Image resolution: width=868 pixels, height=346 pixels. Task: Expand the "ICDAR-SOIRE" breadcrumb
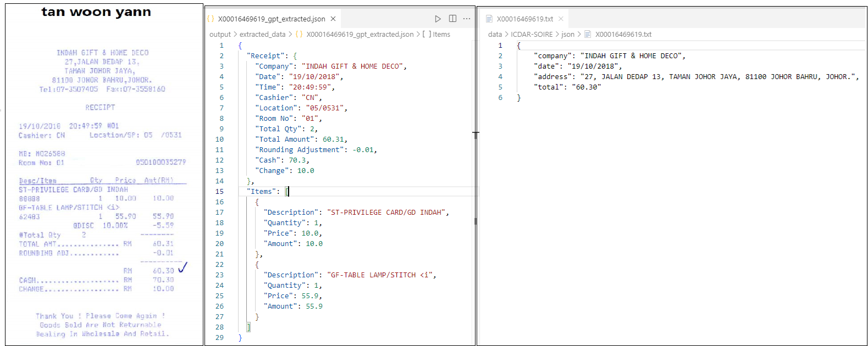pyautogui.click(x=532, y=34)
